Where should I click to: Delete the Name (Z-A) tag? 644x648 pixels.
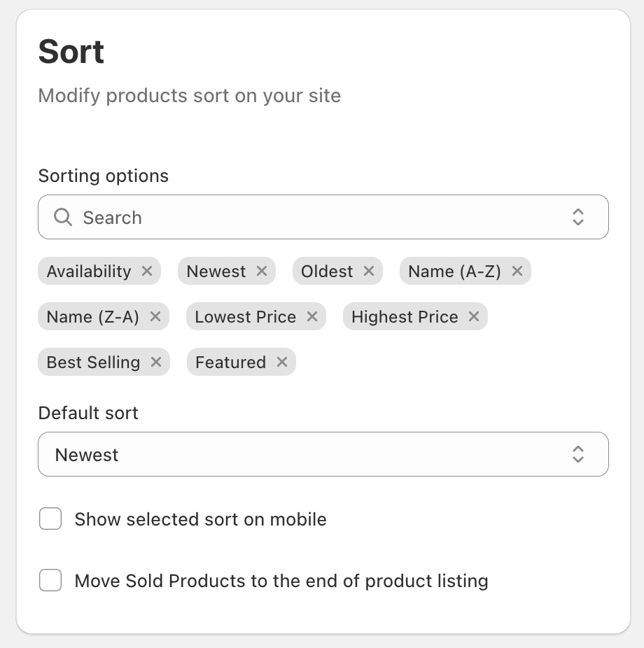(x=155, y=317)
